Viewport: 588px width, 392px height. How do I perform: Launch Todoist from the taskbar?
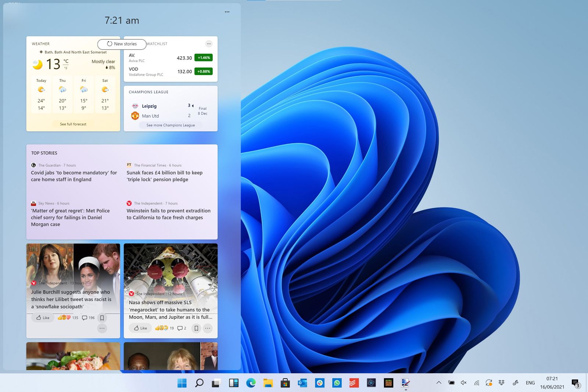tap(354, 383)
